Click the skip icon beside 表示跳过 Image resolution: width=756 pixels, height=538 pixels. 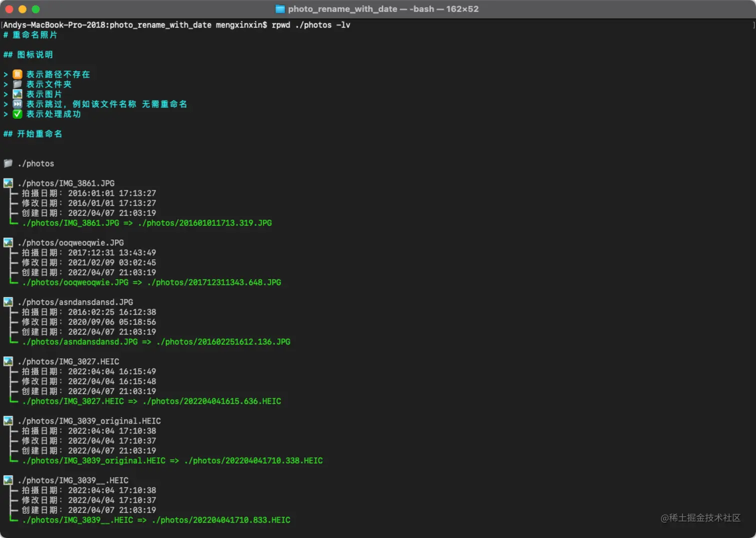(x=17, y=104)
